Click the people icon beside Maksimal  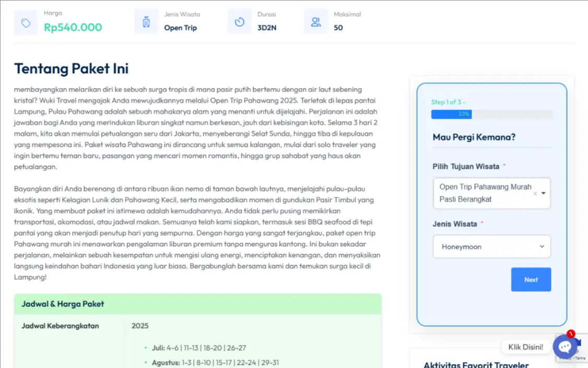click(315, 22)
